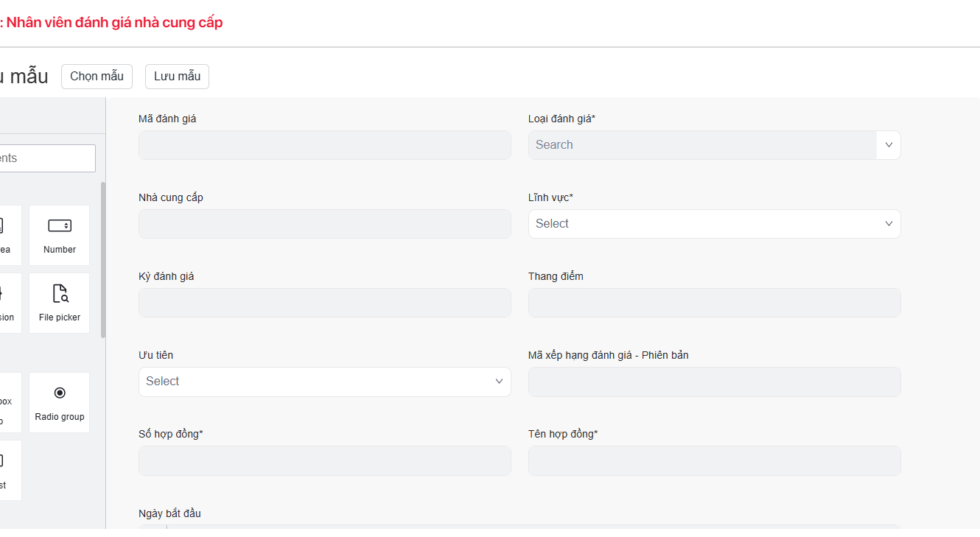Click the Lưu mẫu button
This screenshot has height=537, width=980.
177,77
